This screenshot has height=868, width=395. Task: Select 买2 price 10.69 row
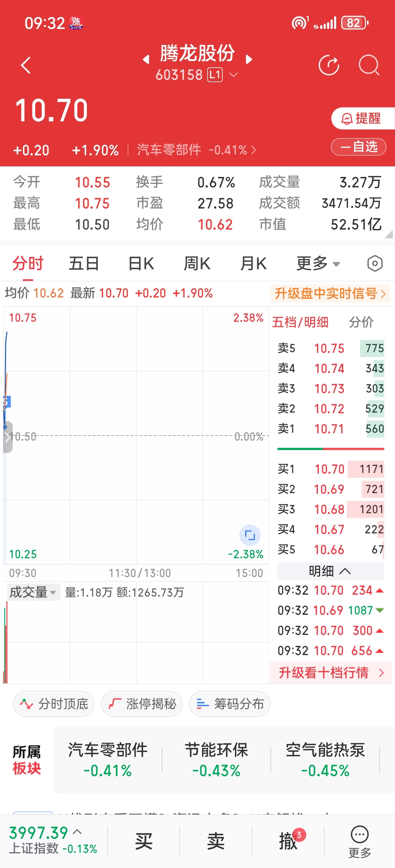(x=331, y=489)
